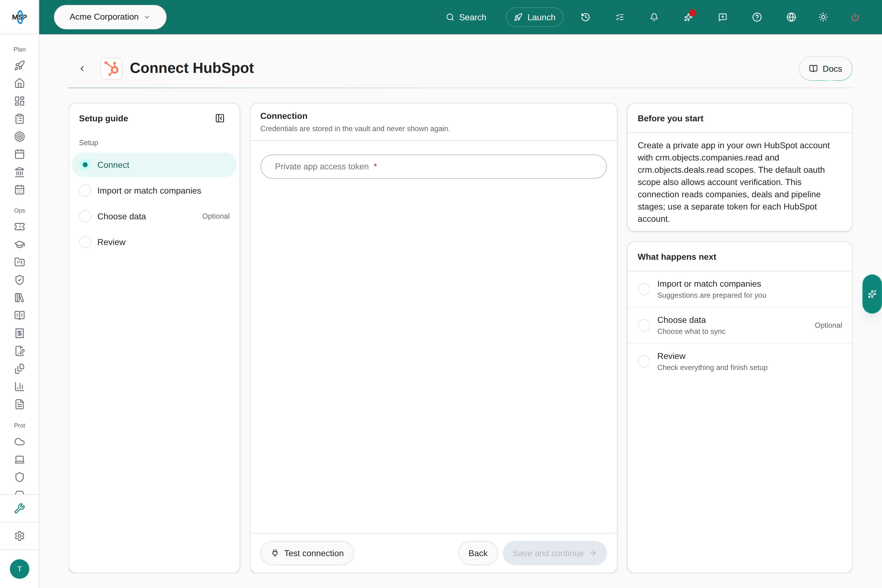
Task: Open the sparkle icon with red badge
Action: click(x=688, y=17)
